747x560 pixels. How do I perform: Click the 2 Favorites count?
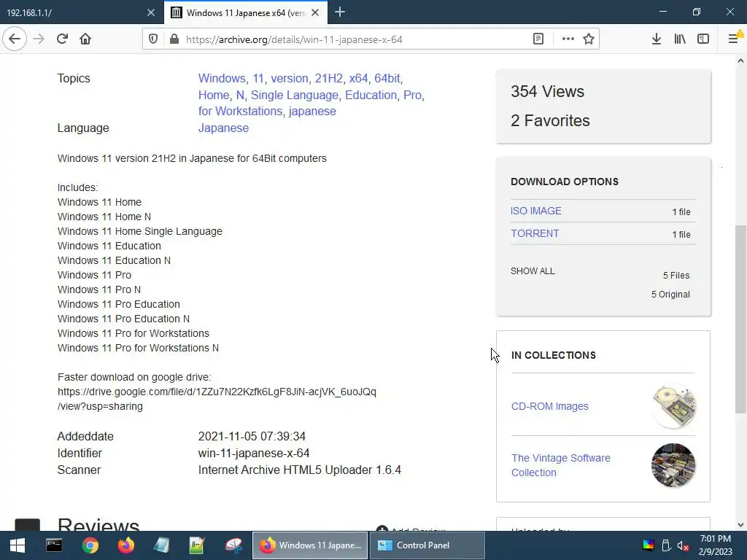pos(550,120)
